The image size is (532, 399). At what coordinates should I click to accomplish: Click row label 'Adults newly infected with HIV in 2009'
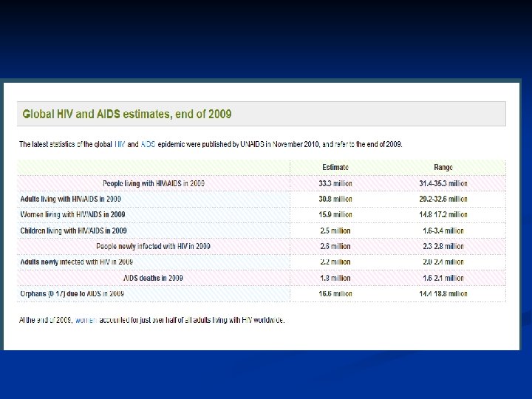pos(76,262)
